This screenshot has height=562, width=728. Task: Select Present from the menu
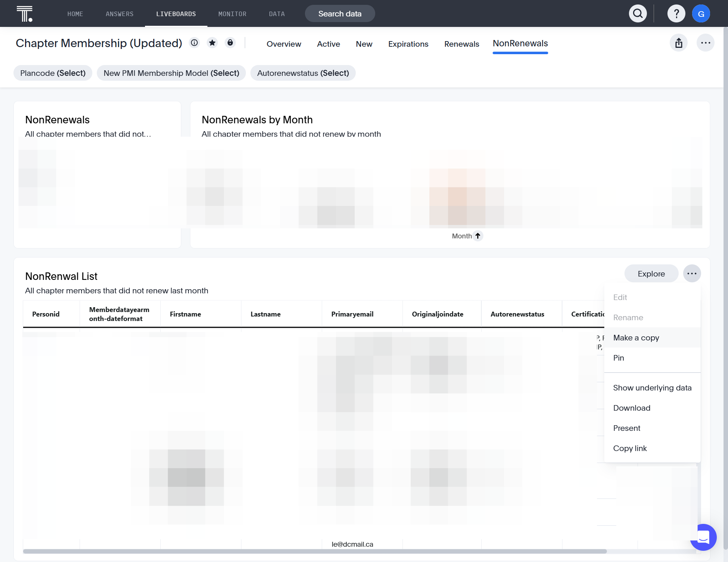tap(652, 428)
